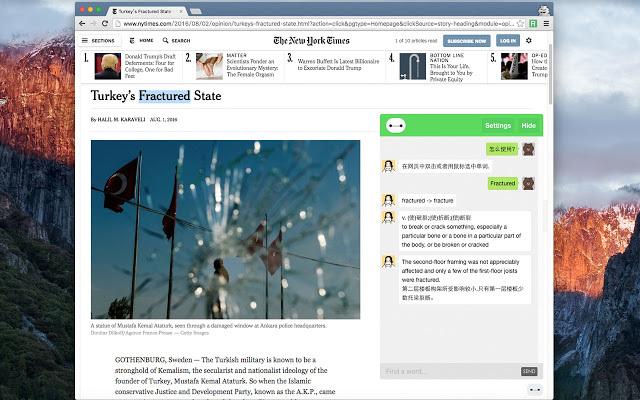Image resolution: width=640 pixels, height=400 pixels.
Task: Hide the dictionary panel
Action: click(529, 126)
